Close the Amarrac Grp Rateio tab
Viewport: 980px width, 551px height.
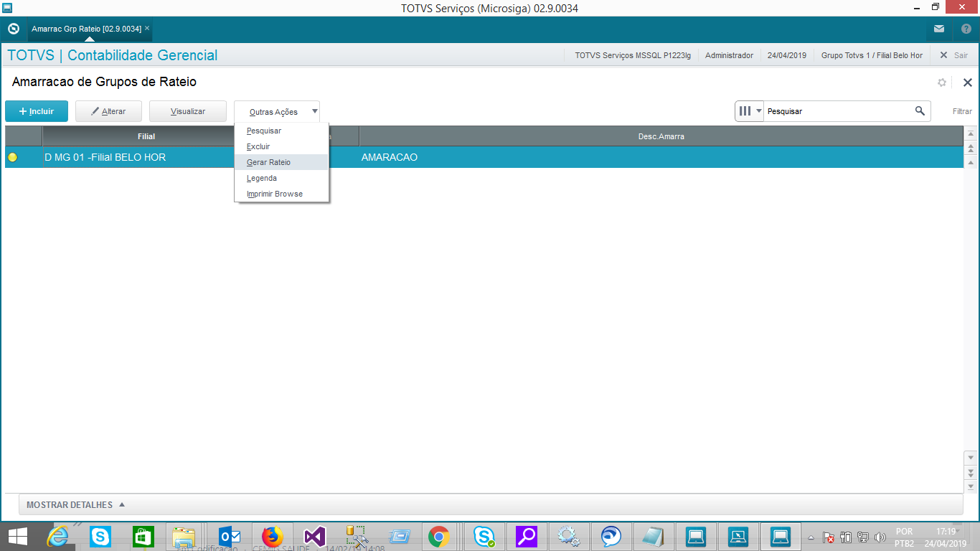tap(147, 28)
